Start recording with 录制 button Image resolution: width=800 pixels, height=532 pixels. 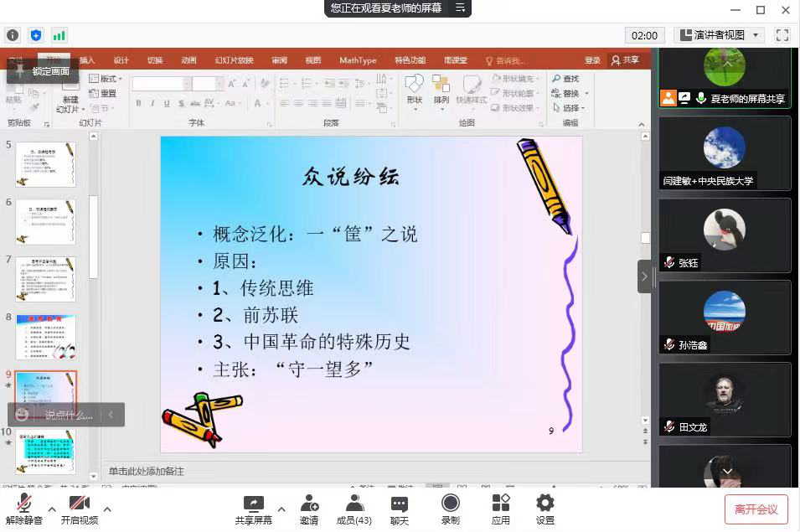coord(450,508)
